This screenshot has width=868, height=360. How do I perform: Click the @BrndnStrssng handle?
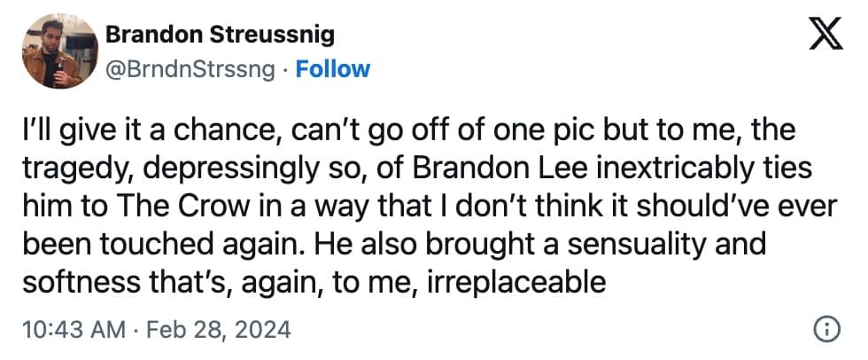[x=190, y=69]
